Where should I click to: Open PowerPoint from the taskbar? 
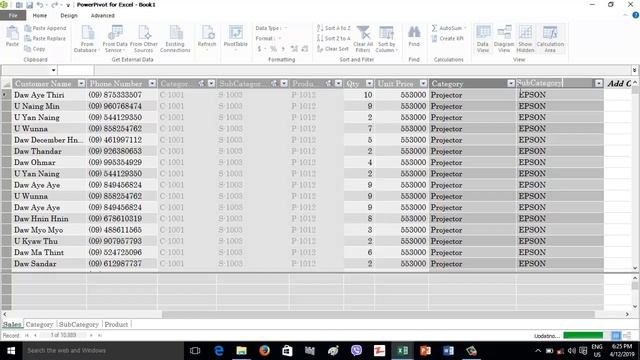(425, 351)
